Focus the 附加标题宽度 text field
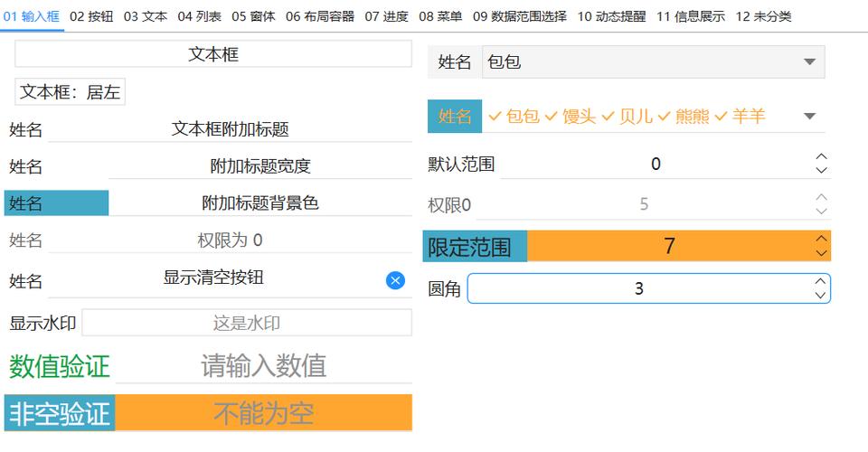 pos(260,166)
